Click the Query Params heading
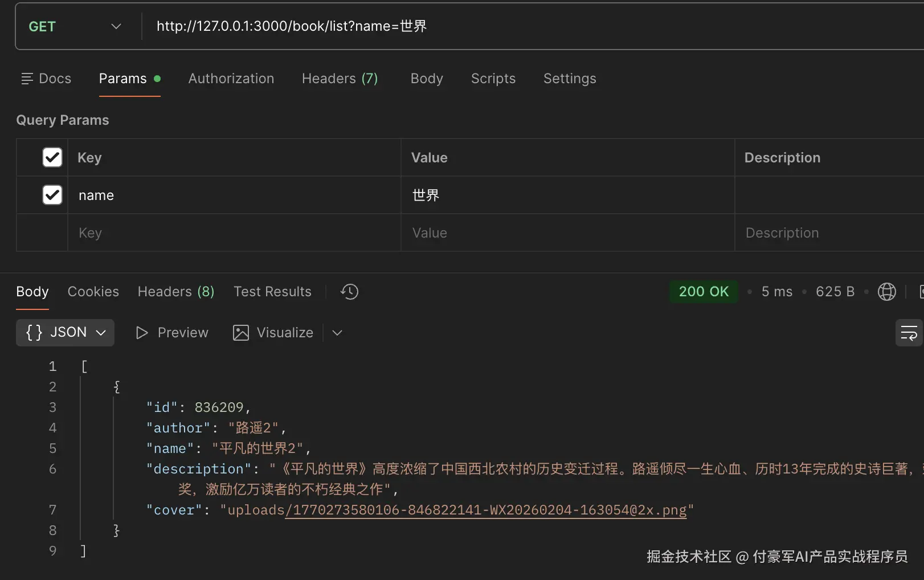This screenshot has width=924, height=580. pos(63,120)
